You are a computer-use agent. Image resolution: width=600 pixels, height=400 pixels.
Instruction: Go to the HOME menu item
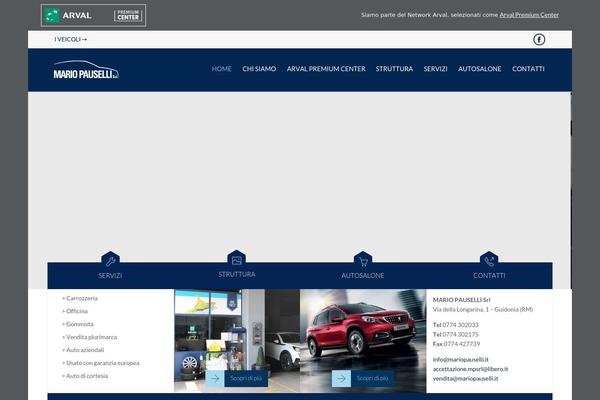pyautogui.click(x=222, y=69)
